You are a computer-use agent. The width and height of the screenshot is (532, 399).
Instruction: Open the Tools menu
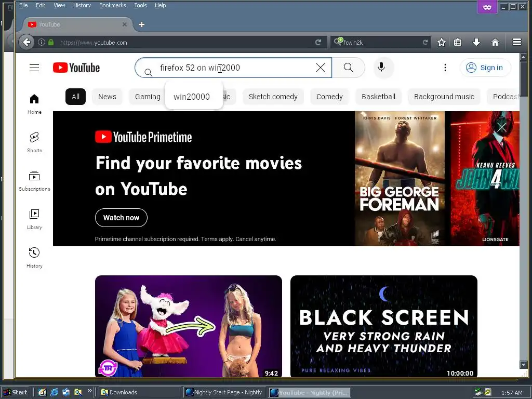pyautogui.click(x=140, y=5)
